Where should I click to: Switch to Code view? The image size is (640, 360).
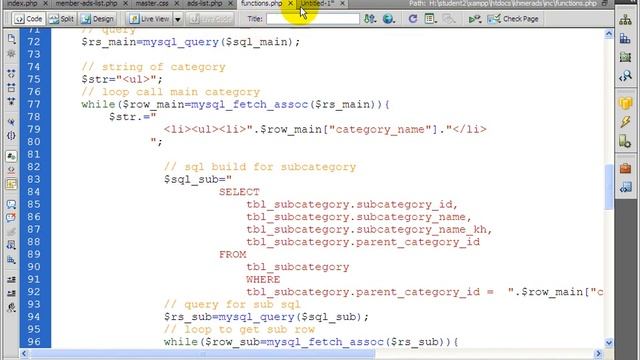(28, 19)
